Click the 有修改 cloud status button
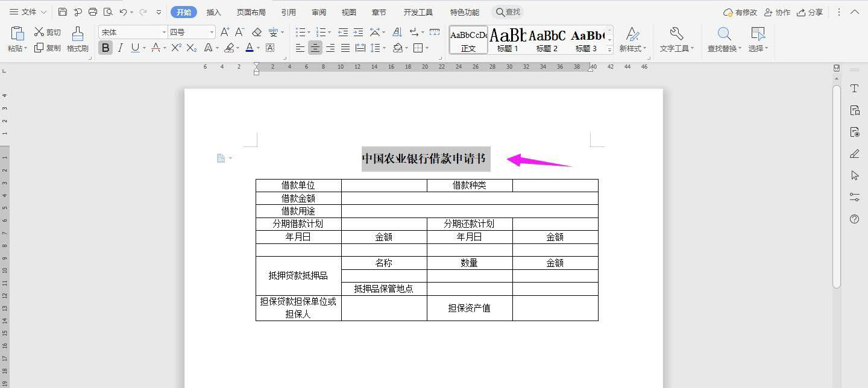 point(740,12)
